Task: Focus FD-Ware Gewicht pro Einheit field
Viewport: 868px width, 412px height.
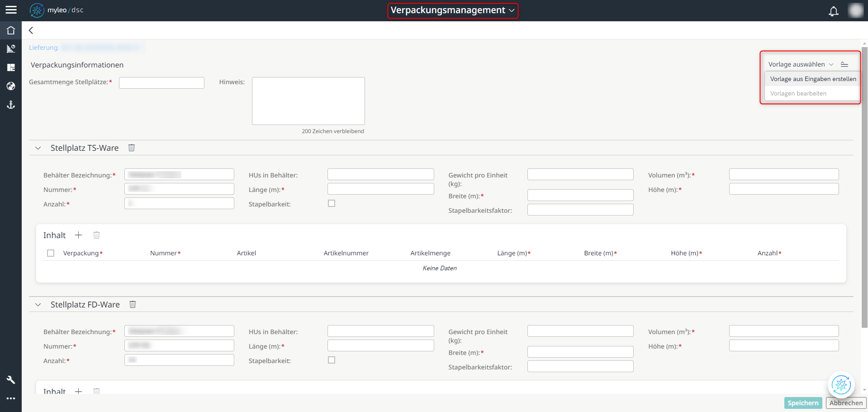Action: (x=580, y=331)
